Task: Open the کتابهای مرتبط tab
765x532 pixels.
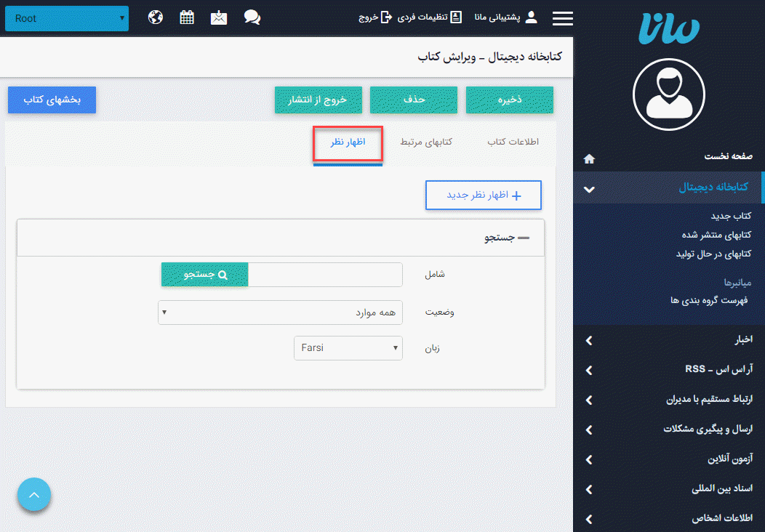Action: [x=425, y=143]
